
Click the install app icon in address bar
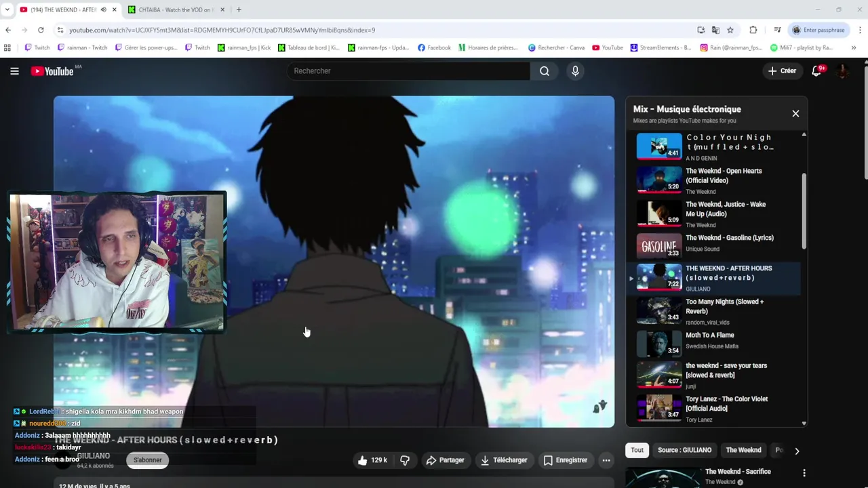pyautogui.click(x=701, y=30)
